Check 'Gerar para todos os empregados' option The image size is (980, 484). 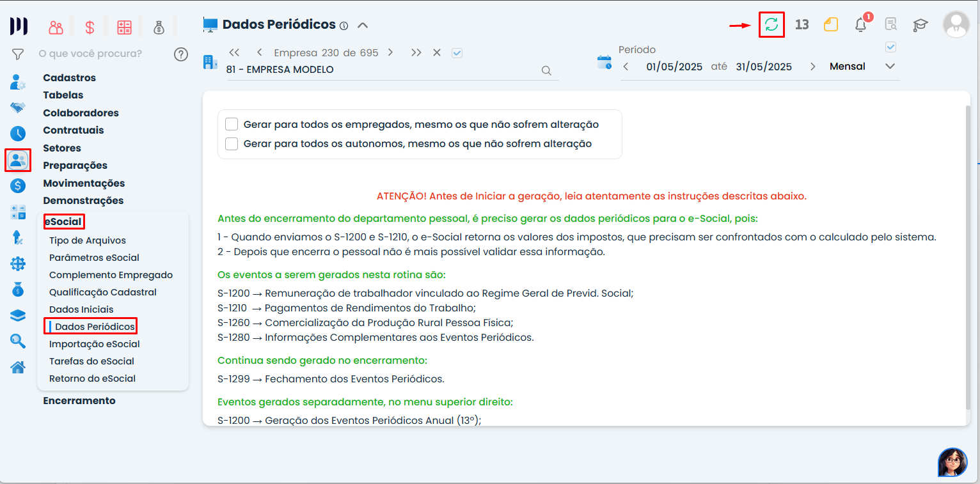(232, 125)
